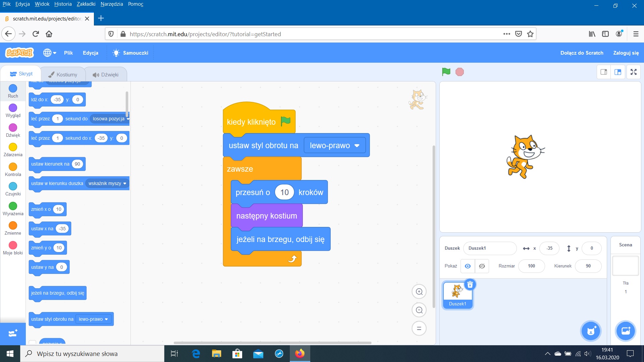
Task: Enter full screen stage mode
Action: [x=633, y=72]
